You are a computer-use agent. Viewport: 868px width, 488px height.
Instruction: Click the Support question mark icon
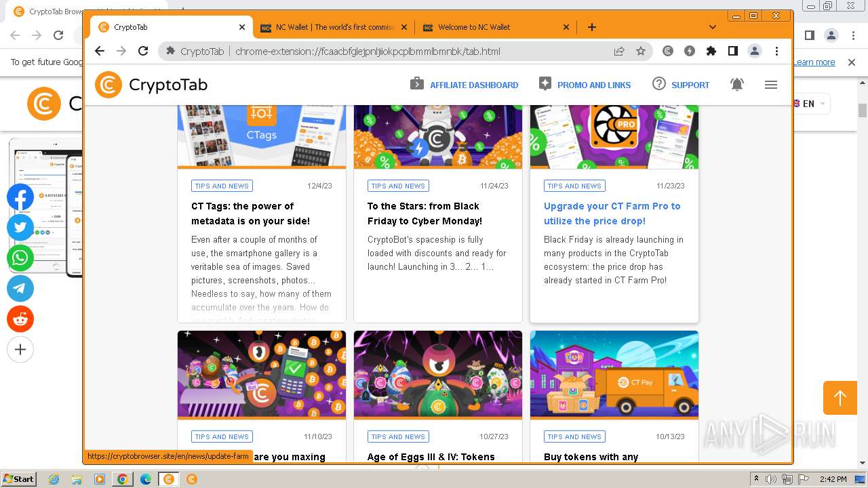659,83
